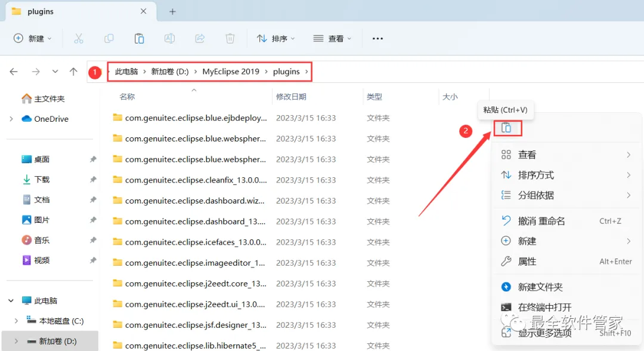Open 桌面 Desktop in sidebar

tap(36, 159)
